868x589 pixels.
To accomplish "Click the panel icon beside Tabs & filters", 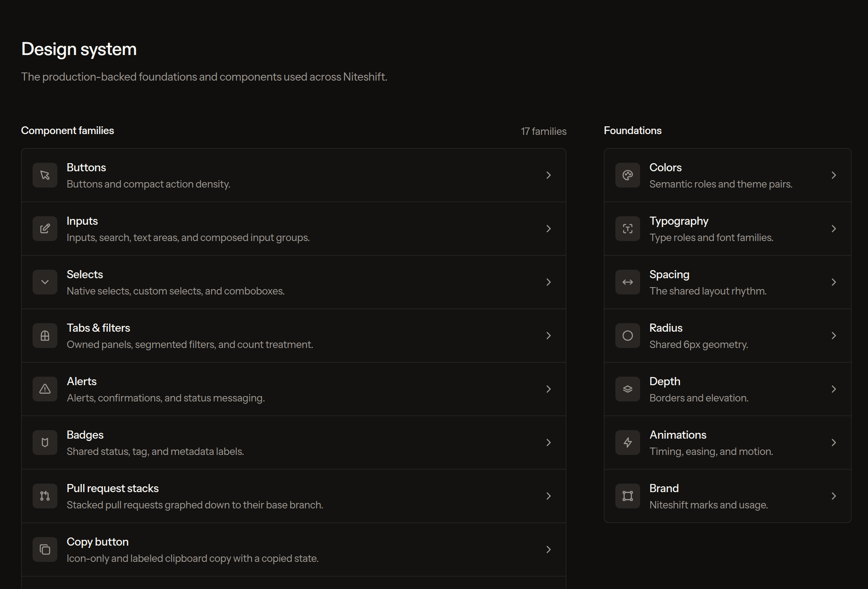I will tap(45, 336).
